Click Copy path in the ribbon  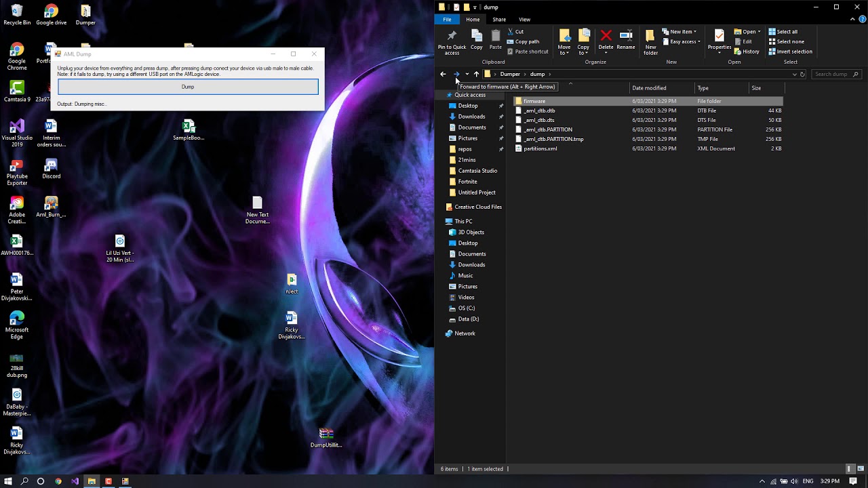click(523, 41)
